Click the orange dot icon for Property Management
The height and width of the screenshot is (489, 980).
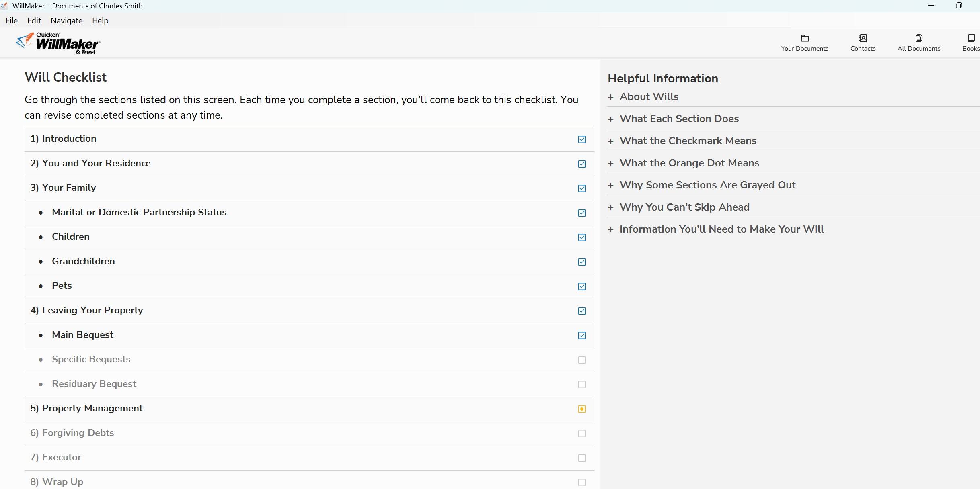(581, 409)
